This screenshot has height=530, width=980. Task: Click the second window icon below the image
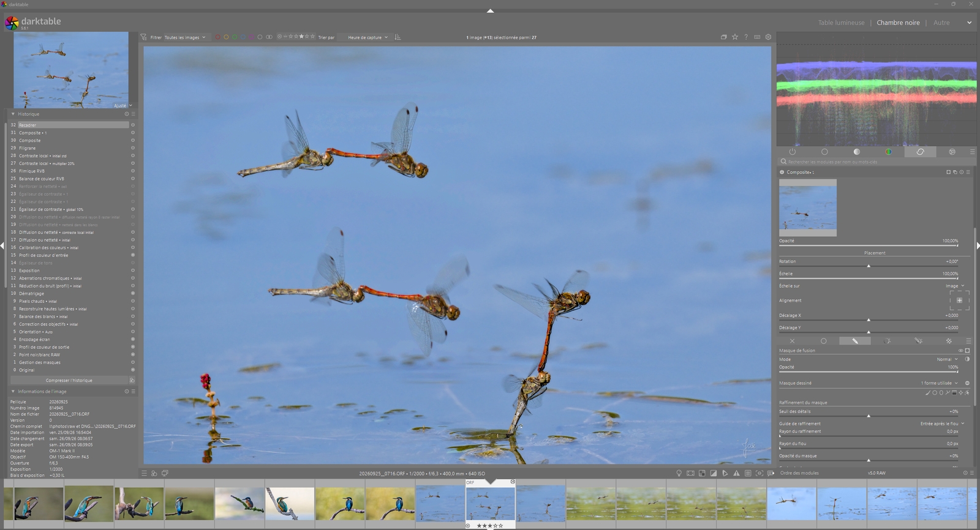click(165, 473)
